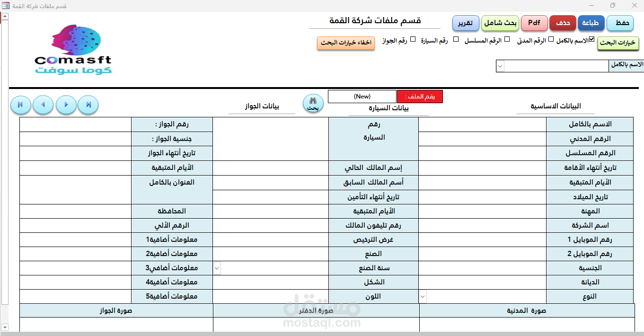644x336 pixels.
Task: Click the المهنة input field
Action: pos(482,211)
